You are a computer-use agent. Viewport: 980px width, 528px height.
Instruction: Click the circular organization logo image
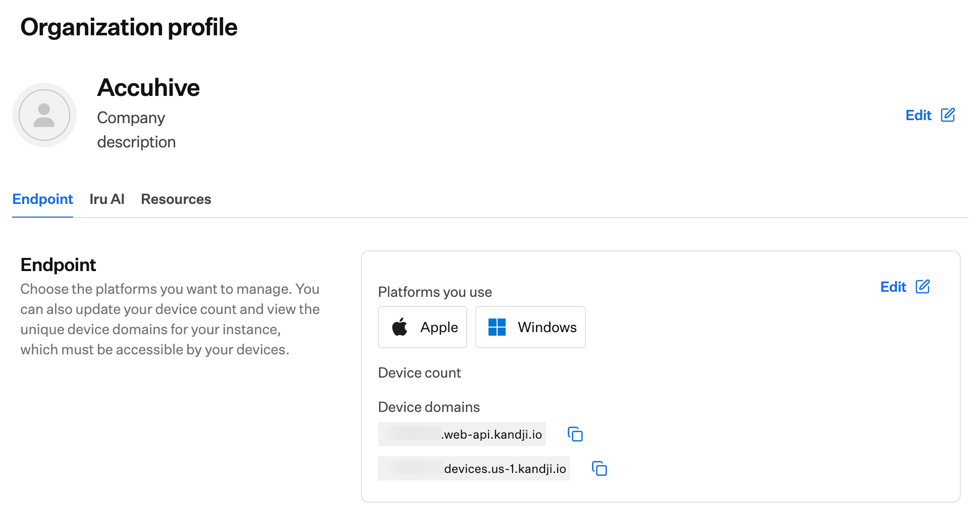point(44,115)
